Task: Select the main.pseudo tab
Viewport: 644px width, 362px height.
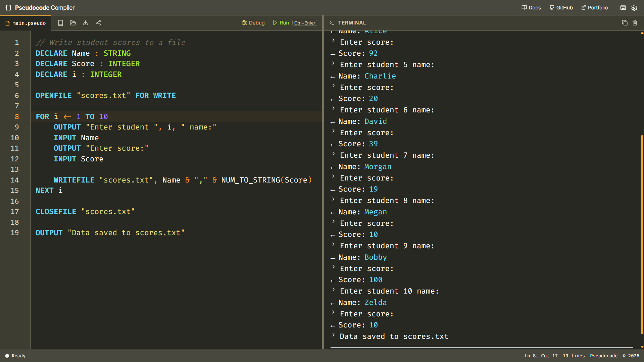Action: pyautogui.click(x=26, y=23)
